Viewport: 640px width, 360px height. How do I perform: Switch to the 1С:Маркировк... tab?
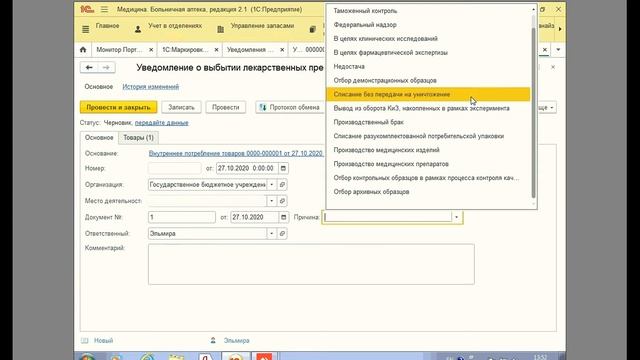pyautogui.click(x=185, y=50)
